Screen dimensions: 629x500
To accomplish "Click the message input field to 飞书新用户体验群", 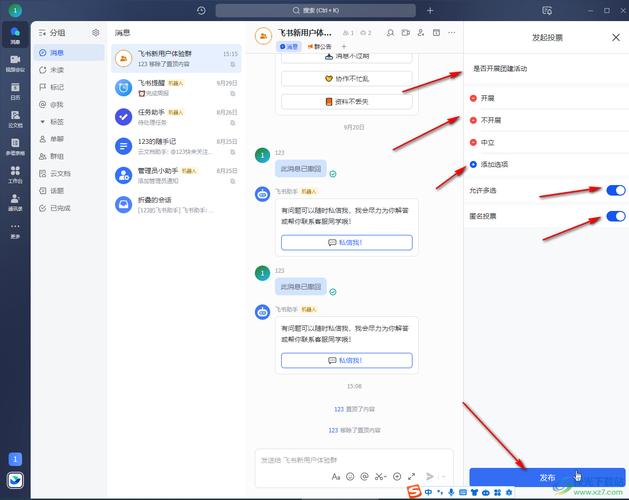I will 355,460.
